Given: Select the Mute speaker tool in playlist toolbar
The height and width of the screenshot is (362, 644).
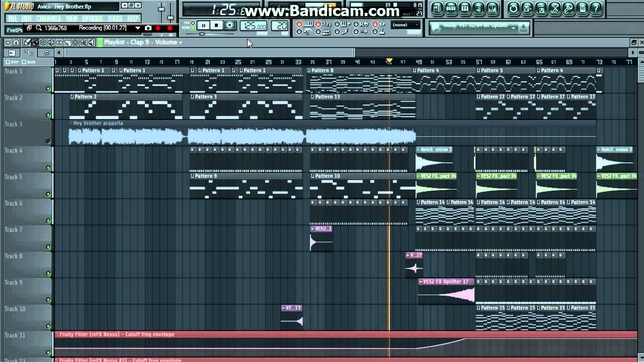Looking at the screenshot, I should (51, 43).
